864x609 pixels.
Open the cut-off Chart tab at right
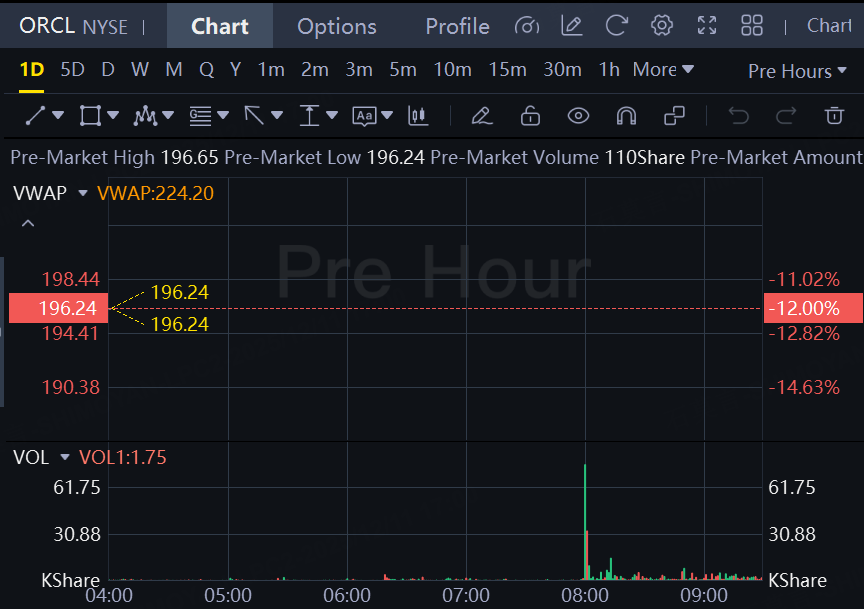(x=829, y=25)
